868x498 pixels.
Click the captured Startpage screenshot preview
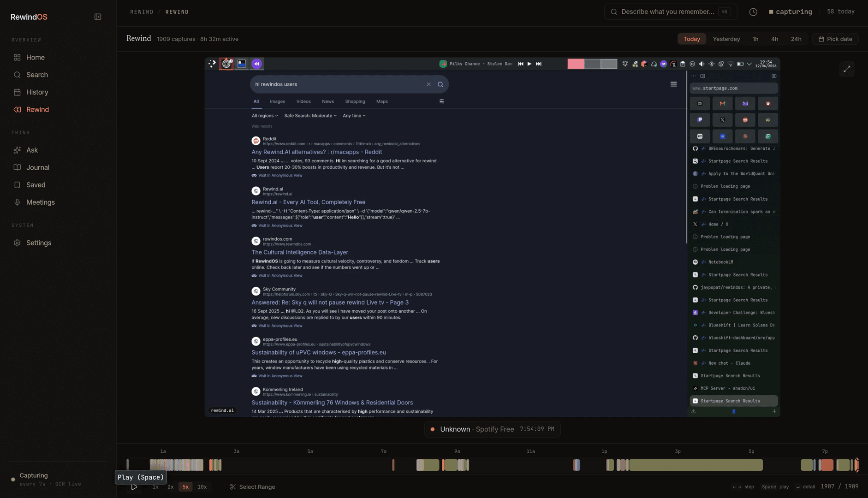click(x=492, y=237)
